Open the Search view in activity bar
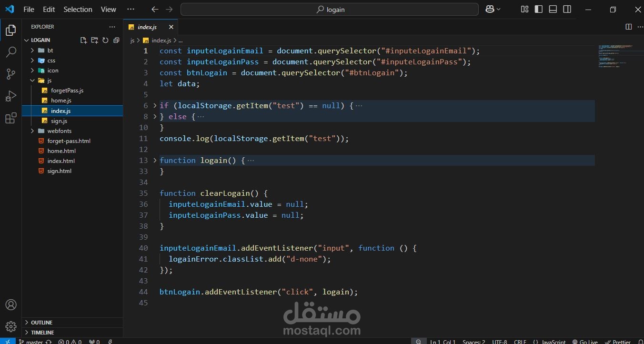The width and height of the screenshot is (644, 344). [x=10, y=52]
